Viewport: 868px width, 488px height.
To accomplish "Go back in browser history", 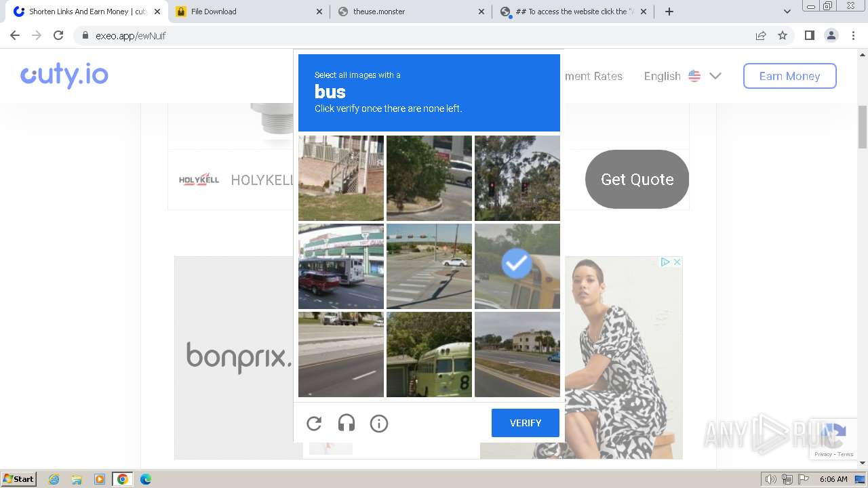I will 15,35.
